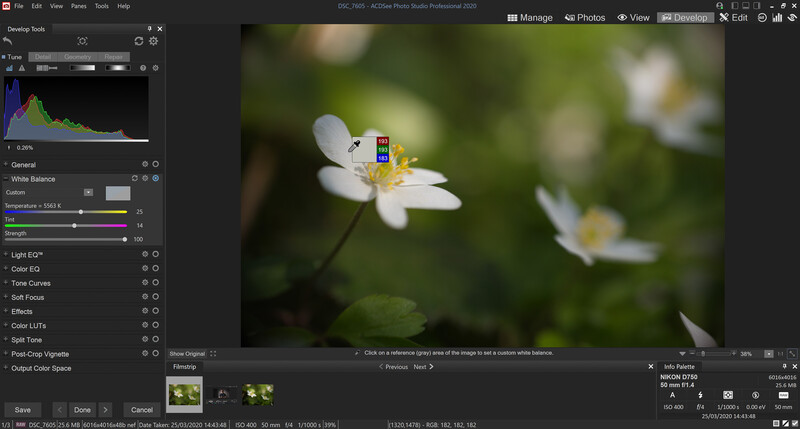Switch to Manage mode
This screenshot has width=800, height=429.
coord(530,17)
